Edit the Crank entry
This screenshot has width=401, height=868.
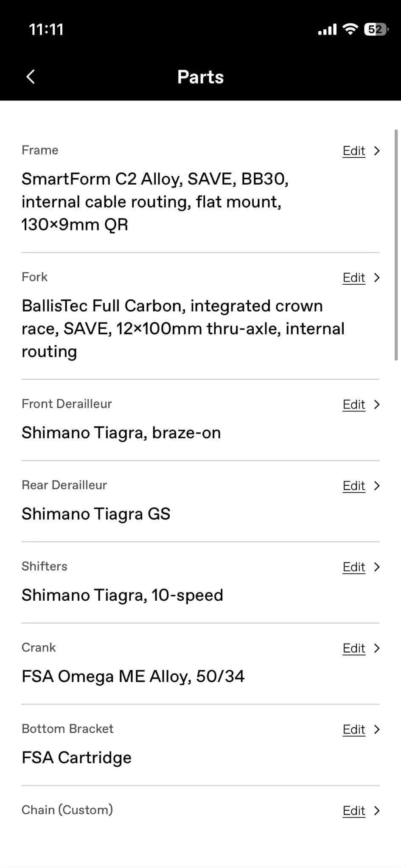pyautogui.click(x=354, y=648)
